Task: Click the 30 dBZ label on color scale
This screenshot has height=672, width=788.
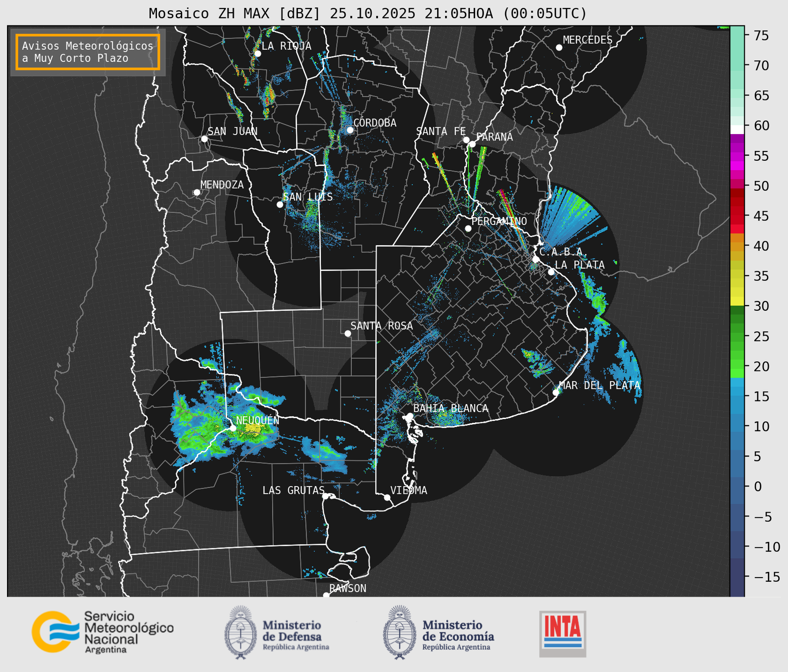Action: (761, 306)
